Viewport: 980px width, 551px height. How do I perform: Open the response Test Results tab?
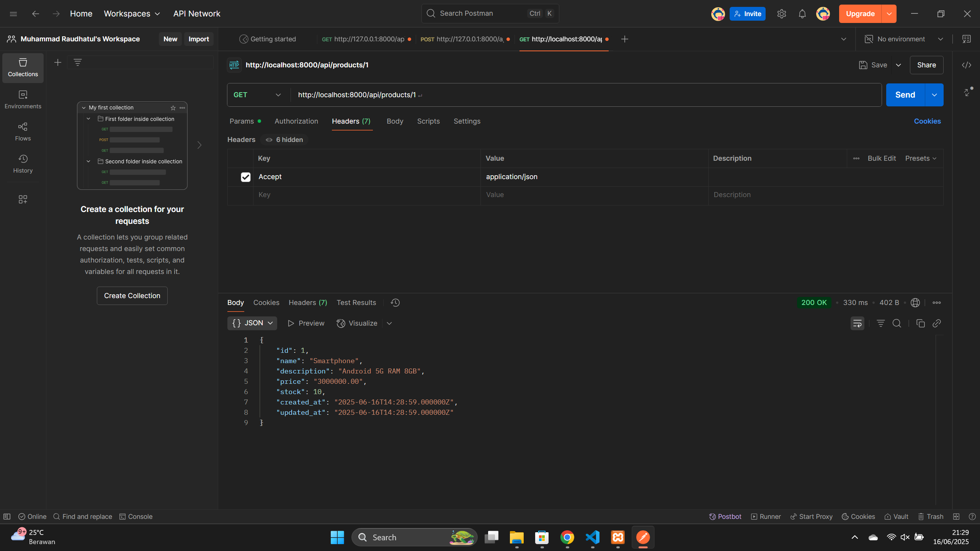pyautogui.click(x=356, y=303)
